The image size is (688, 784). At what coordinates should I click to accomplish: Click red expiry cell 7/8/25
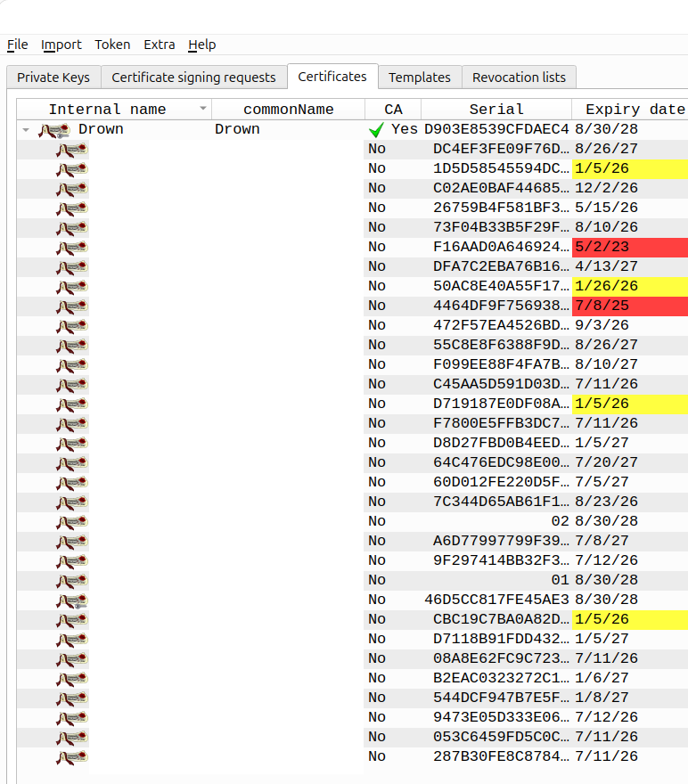630,306
